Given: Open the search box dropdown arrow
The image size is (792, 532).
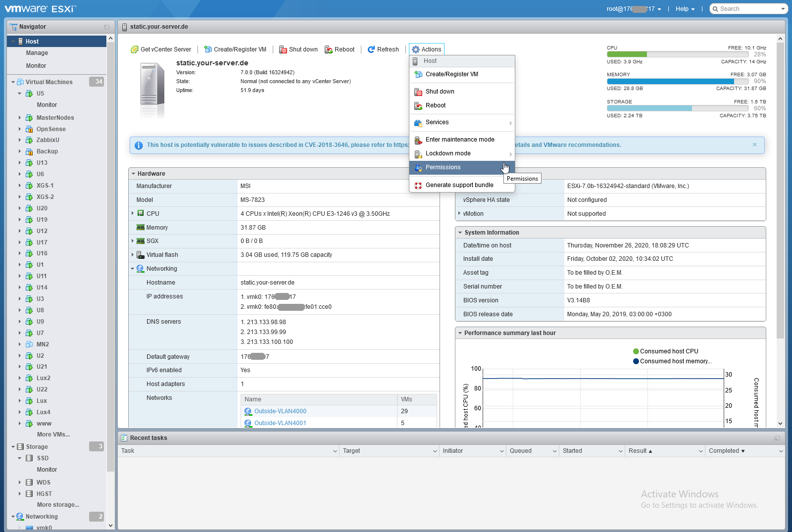Looking at the screenshot, I should tap(783, 9).
